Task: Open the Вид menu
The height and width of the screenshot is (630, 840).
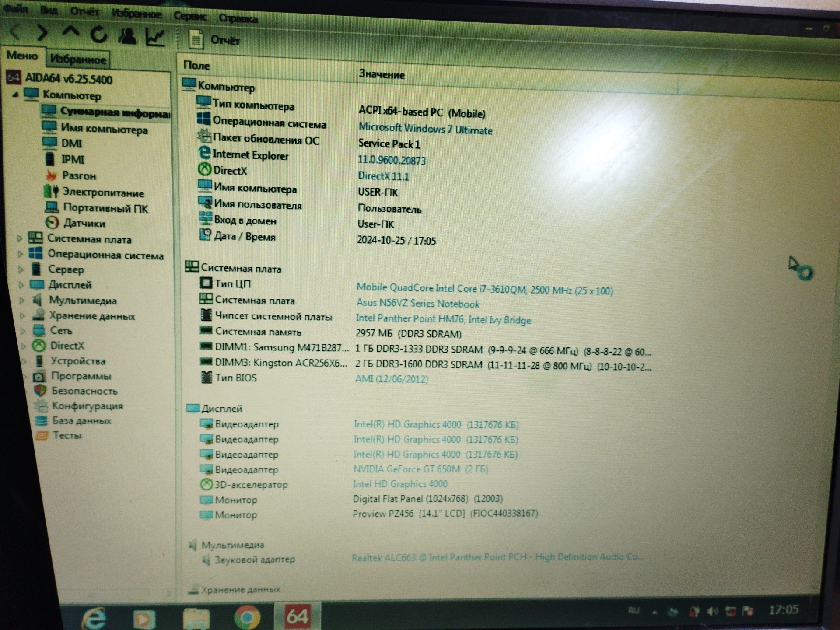Action: 49,10
